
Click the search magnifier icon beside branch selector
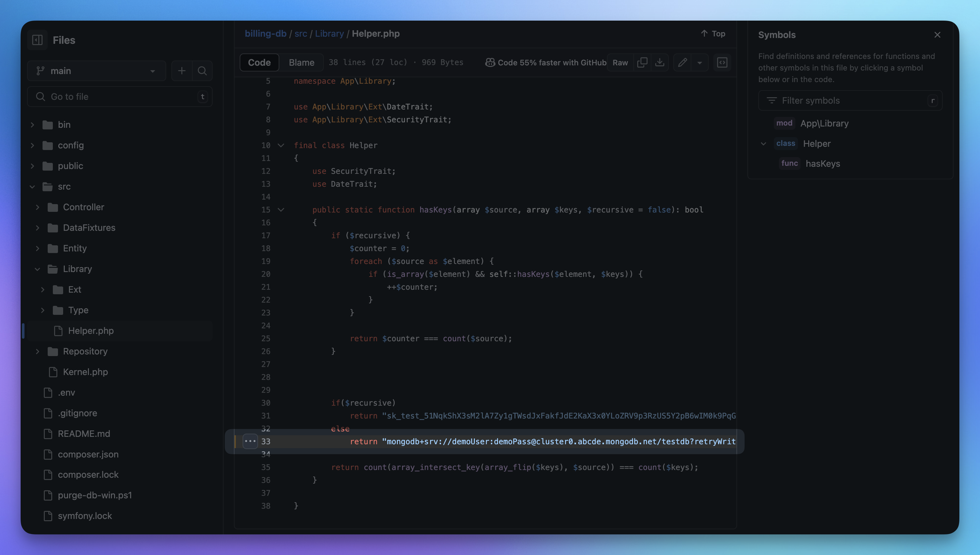pyautogui.click(x=202, y=71)
